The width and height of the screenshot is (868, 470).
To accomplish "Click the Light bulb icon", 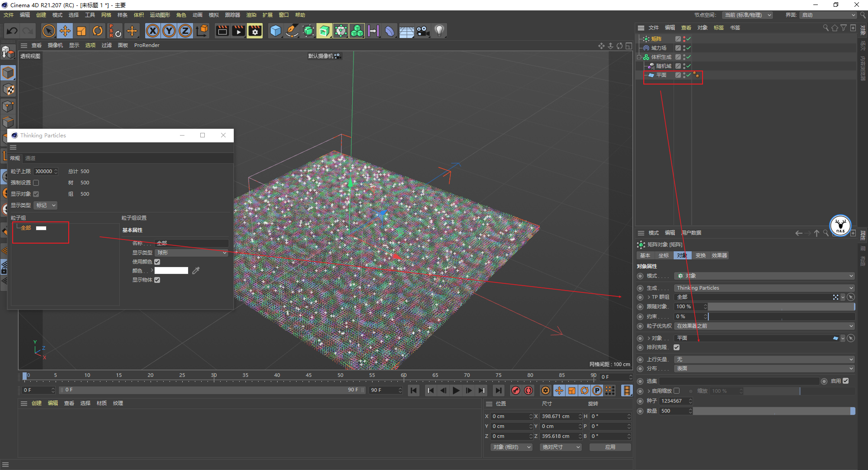I will 439,31.
